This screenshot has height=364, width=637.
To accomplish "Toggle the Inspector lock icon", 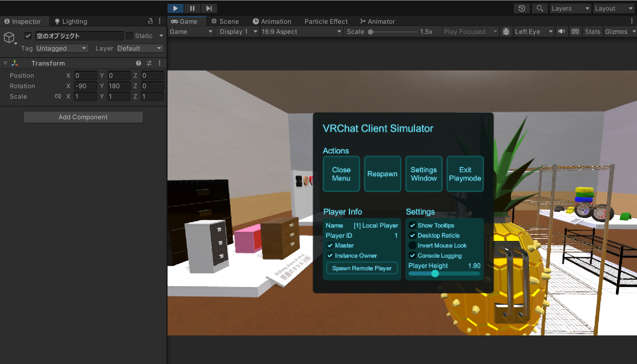I will [150, 21].
